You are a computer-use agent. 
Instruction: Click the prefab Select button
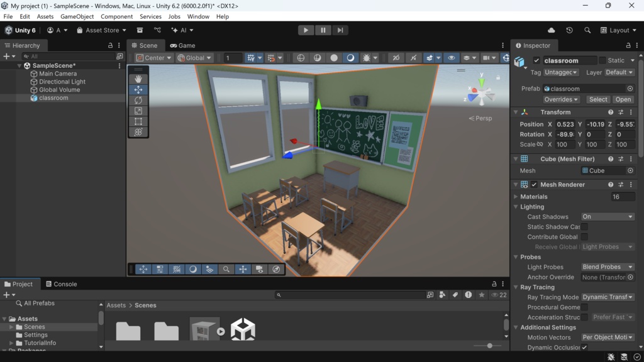pos(598,99)
